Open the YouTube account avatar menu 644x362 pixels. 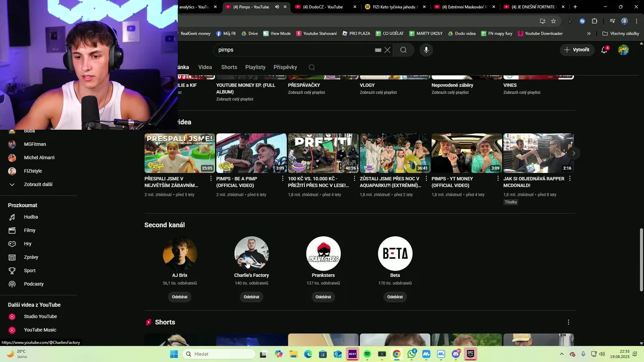click(x=623, y=50)
